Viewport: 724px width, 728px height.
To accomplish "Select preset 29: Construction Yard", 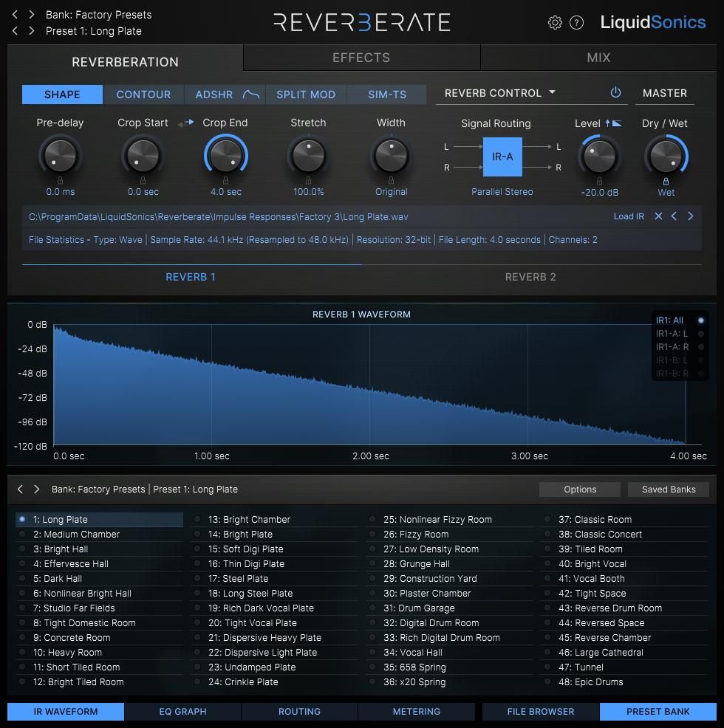I will click(450, 579).
